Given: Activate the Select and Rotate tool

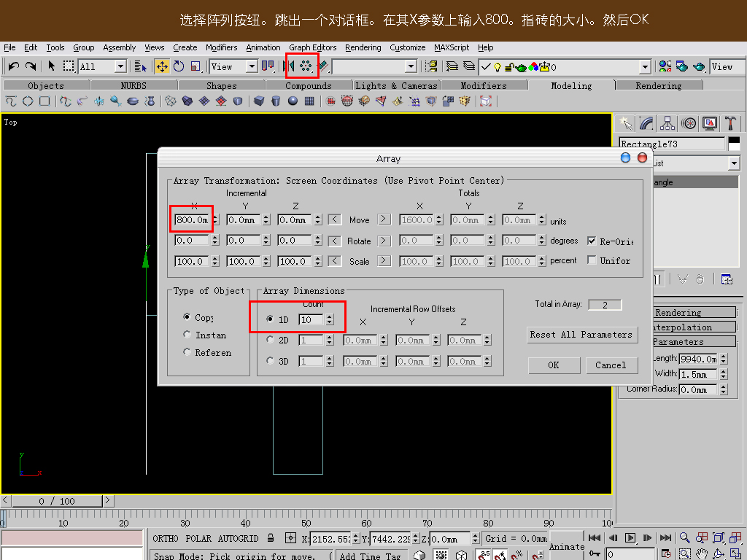Looking at the screenshot, I should [179, 66].
